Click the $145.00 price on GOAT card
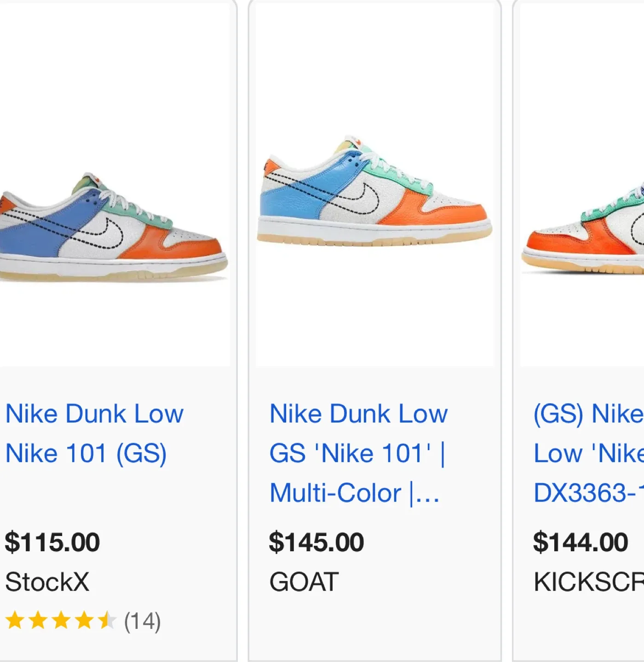Screen dimensions: 644x662 (x=317, y=542)
